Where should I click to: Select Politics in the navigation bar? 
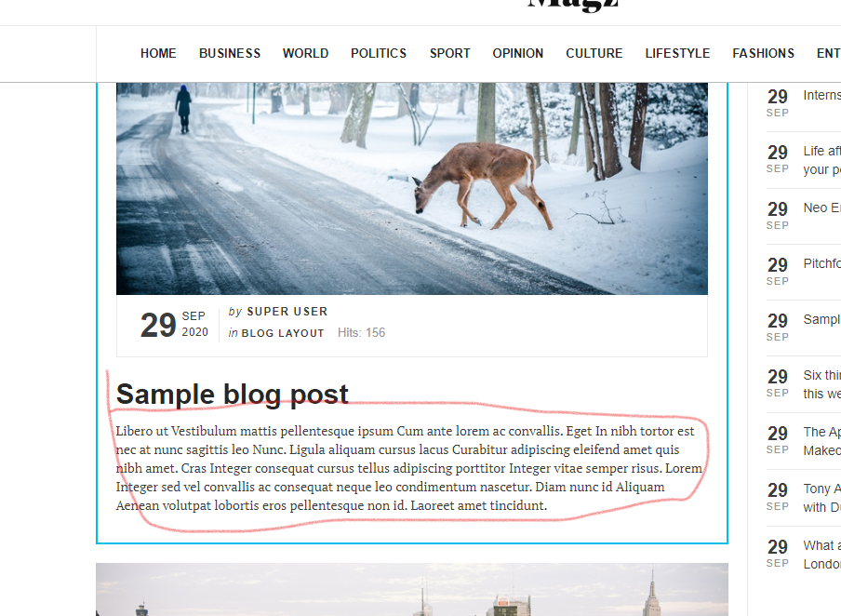coord(379,54)
